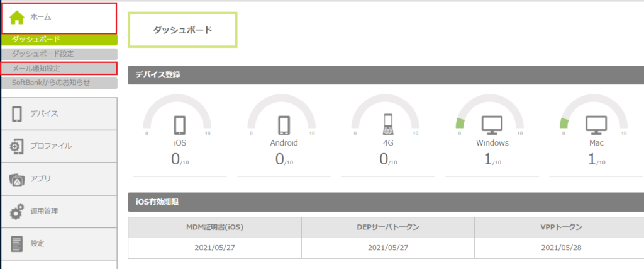
Task: Click the Windows monitor icon
Action: [x=491, y=124]
